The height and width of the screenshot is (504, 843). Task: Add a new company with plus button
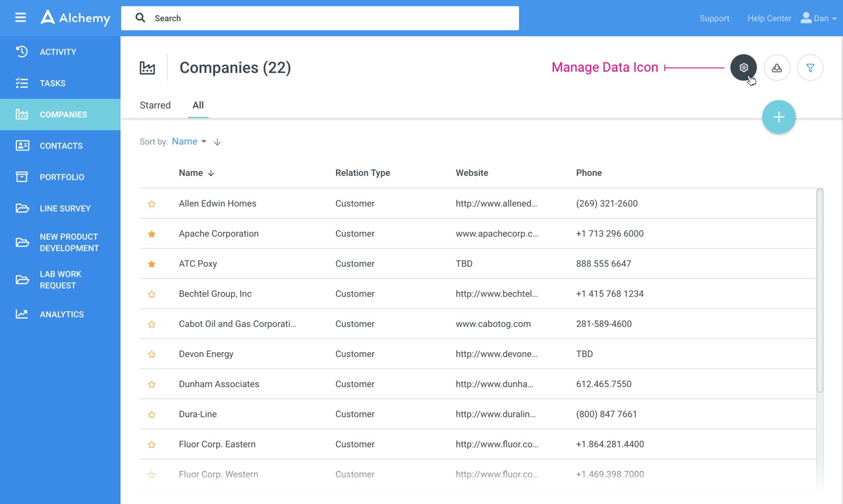pyautogui.click(x=779, y=117)
